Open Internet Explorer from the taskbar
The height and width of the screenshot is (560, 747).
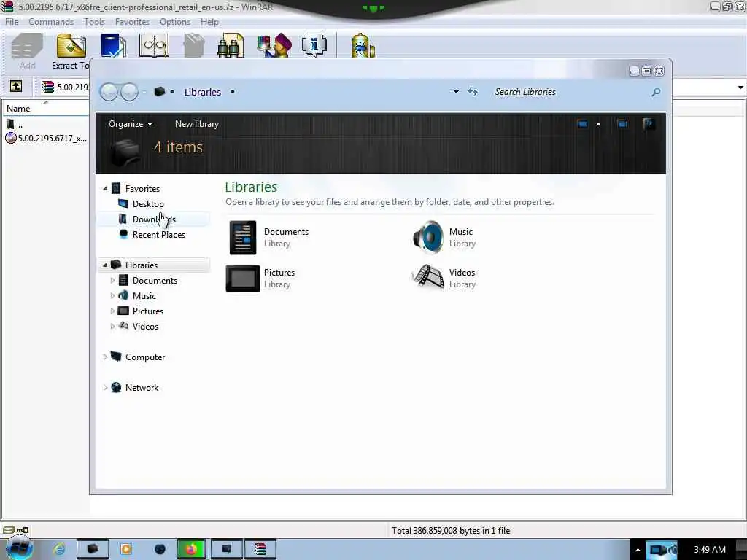coord(60,549)
